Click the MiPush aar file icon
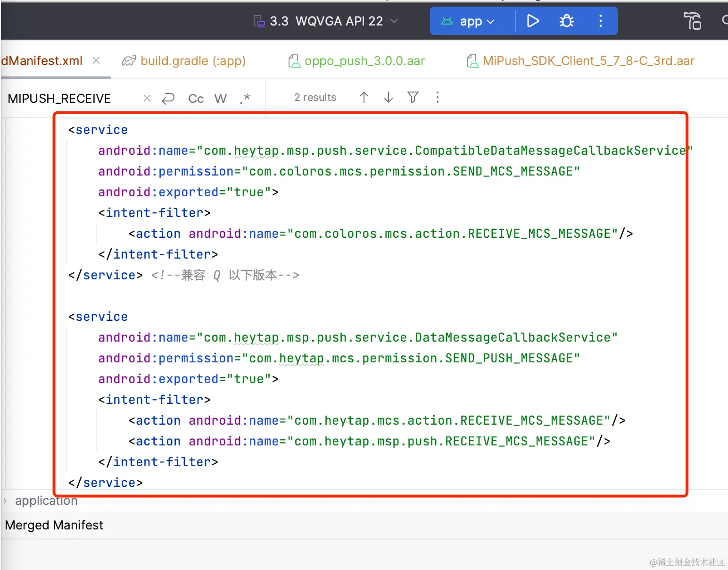The width and height of the screenshot is (728, 570). [x=472, y=61]
